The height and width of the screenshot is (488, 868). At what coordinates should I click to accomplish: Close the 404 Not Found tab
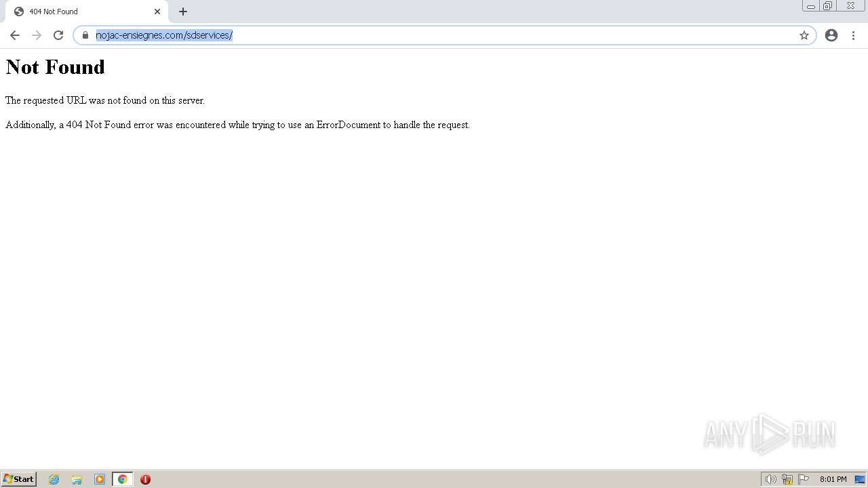tap(157, 12)
